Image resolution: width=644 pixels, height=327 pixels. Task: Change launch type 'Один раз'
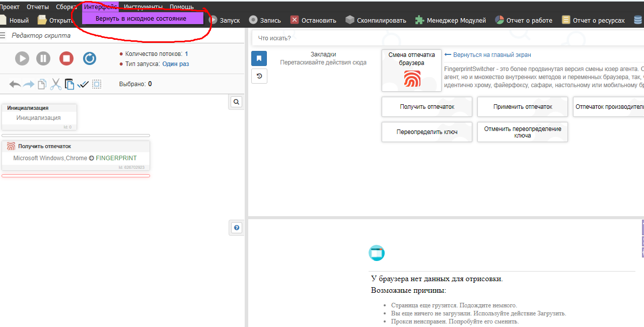pos(175,64)
